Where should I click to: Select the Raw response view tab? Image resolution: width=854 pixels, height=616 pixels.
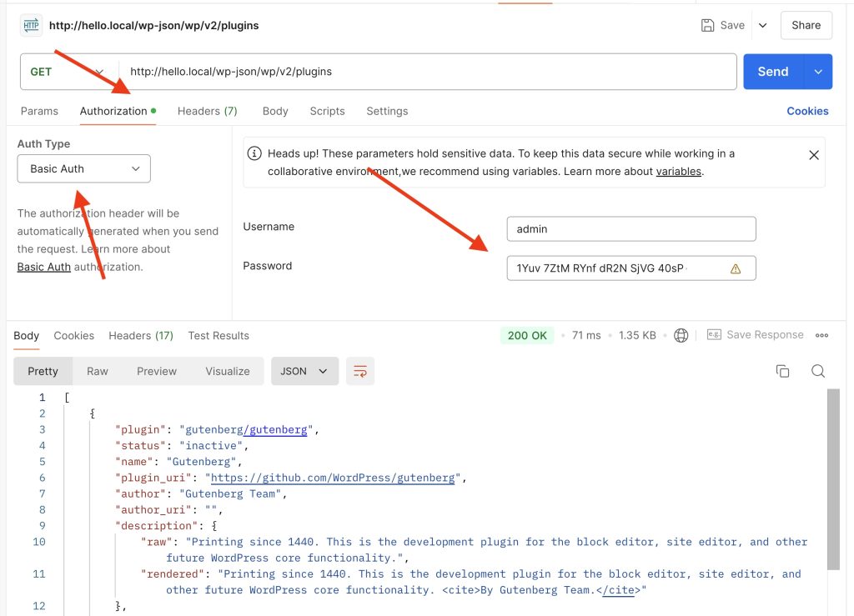(x=98, y=371)
